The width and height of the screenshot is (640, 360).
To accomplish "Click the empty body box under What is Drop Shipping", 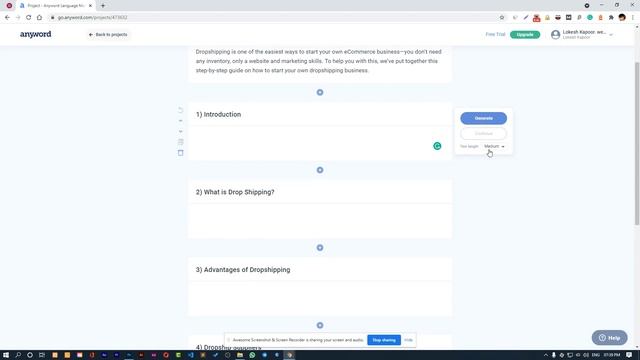I will click(320, 221).
